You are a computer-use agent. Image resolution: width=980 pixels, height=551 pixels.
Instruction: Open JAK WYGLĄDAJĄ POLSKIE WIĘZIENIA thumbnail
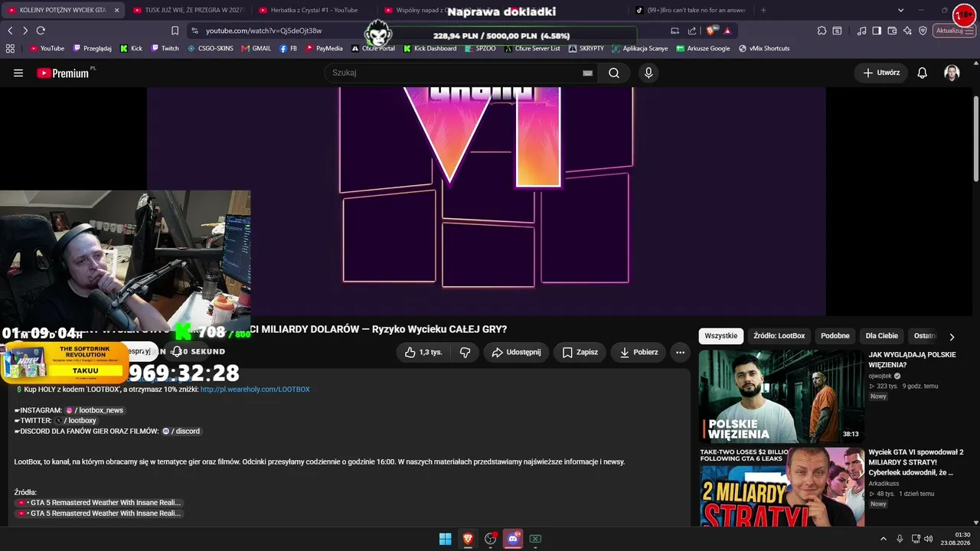781,396
